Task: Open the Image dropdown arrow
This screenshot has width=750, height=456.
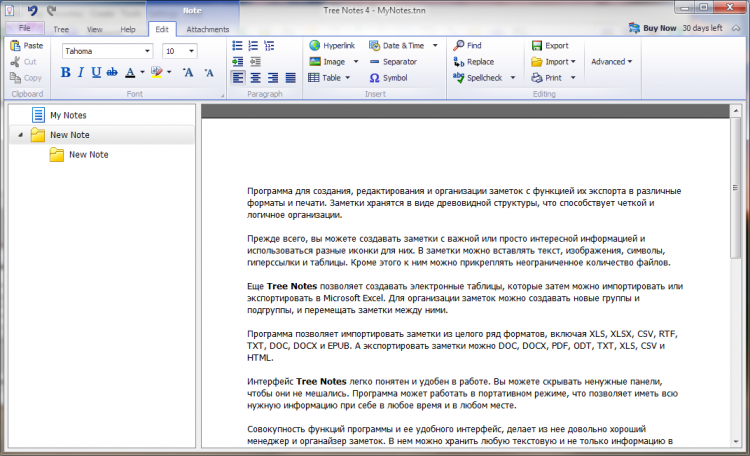Action: pos(355,62)
